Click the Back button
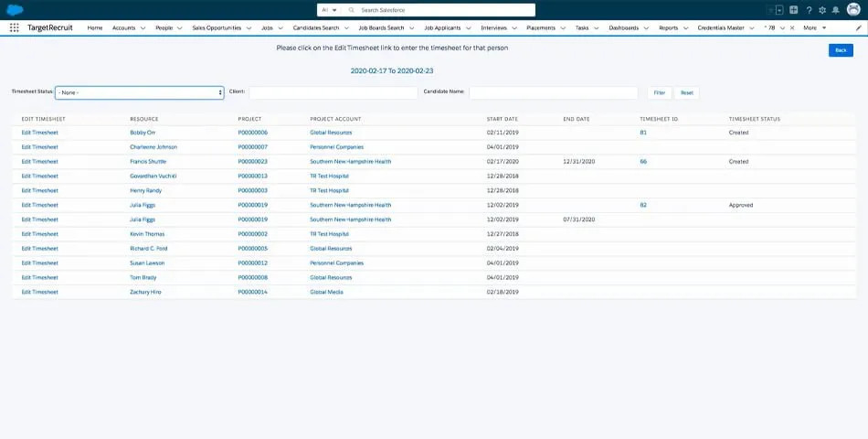Image resolution: width=868 pixels, height=439 pixels. (841, 50)
